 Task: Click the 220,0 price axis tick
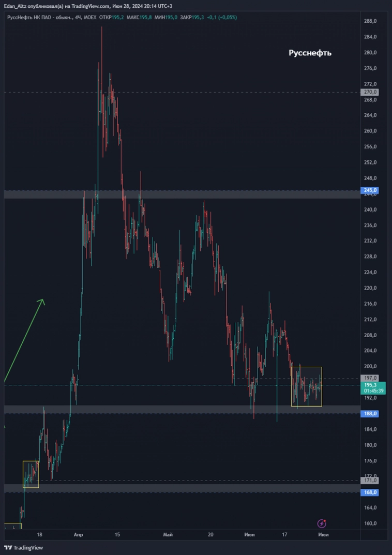[x=369, y=288]
